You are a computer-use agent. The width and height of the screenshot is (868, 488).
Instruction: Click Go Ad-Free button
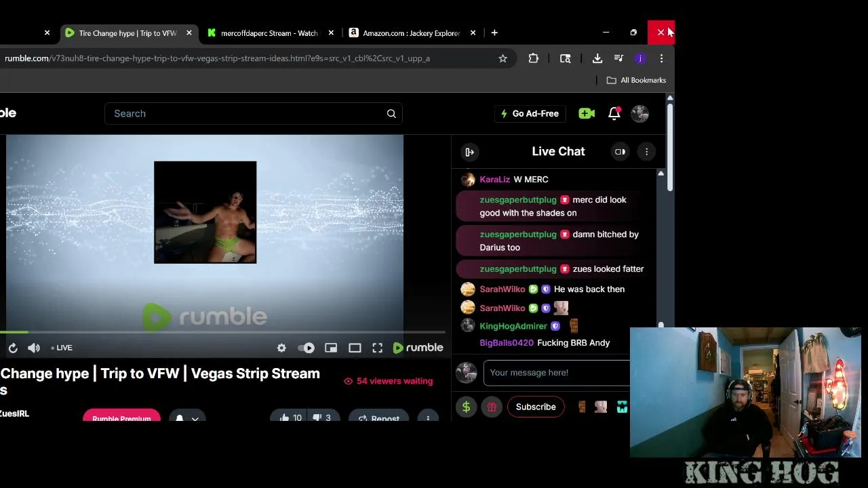[530, 114]
